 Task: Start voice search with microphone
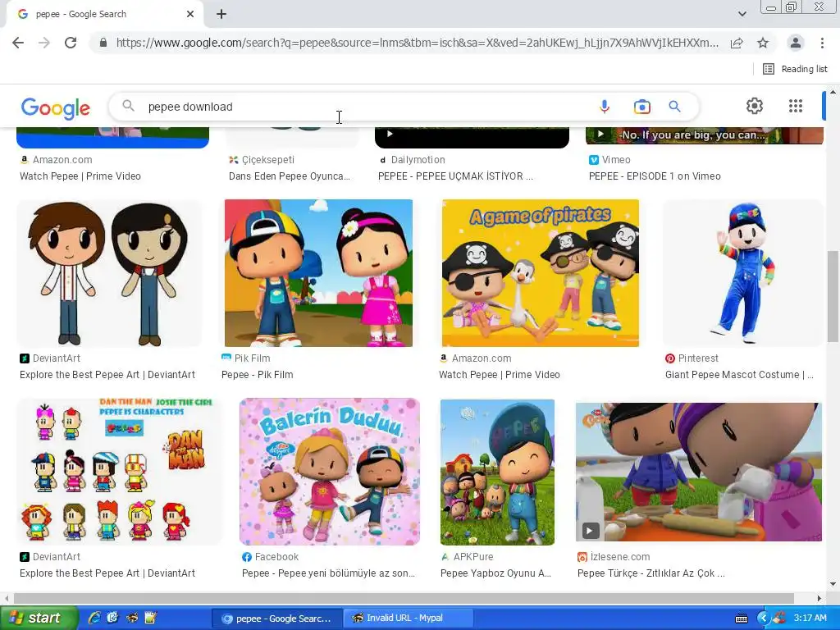[x=605, y=107]
